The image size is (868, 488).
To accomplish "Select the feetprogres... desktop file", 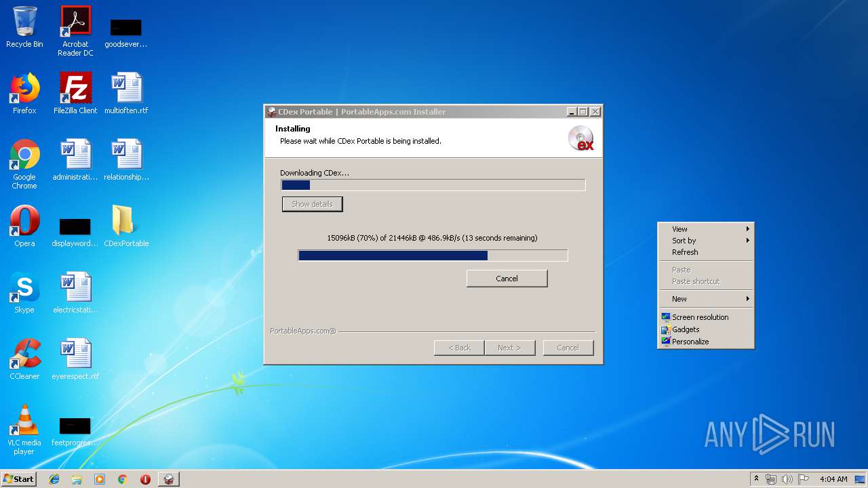I will [x=75, y=432].
